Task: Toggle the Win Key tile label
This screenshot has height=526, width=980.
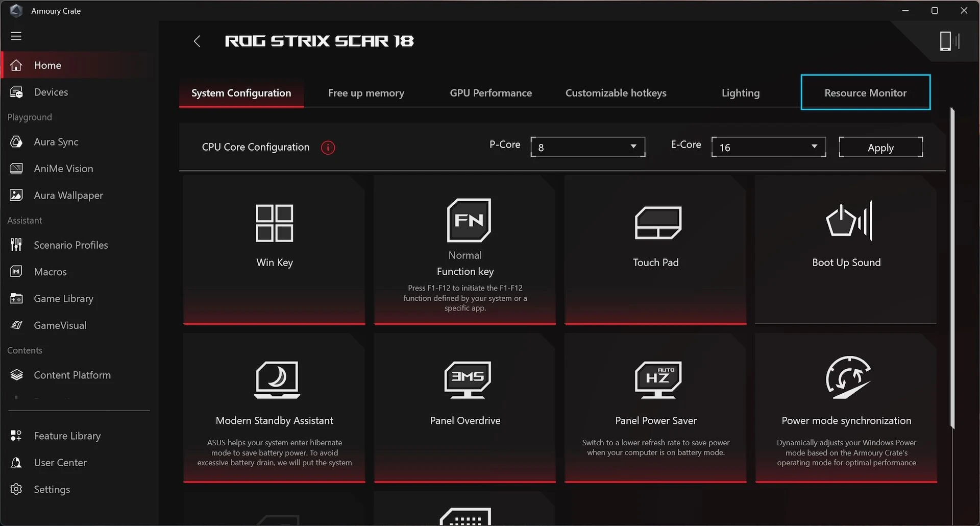Action: point(275,262)
